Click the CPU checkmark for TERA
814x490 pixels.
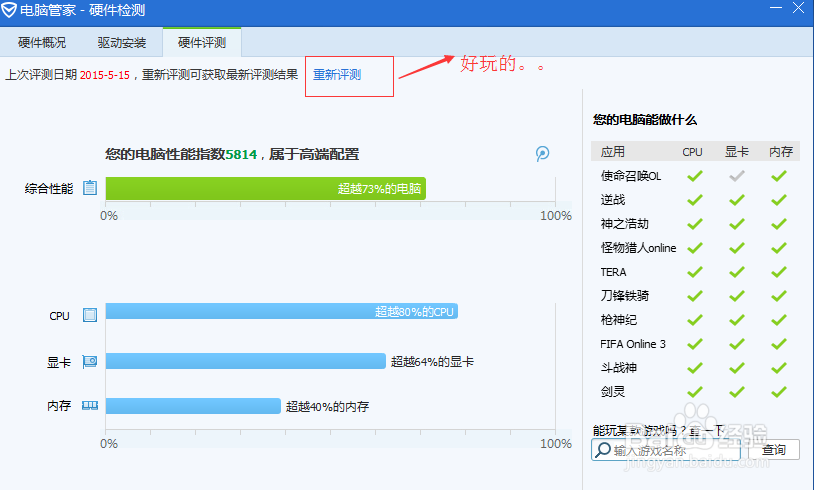(695, 271)
